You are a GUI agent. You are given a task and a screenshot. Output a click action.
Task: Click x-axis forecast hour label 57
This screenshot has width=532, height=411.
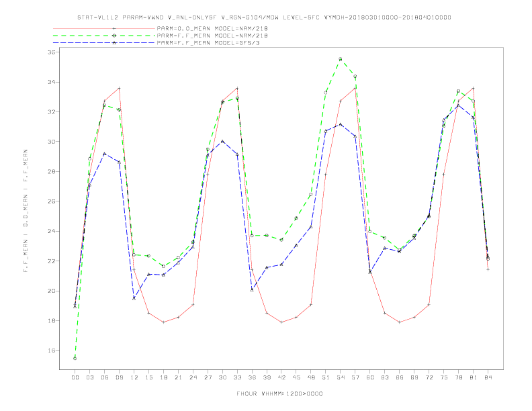[355, 377]
